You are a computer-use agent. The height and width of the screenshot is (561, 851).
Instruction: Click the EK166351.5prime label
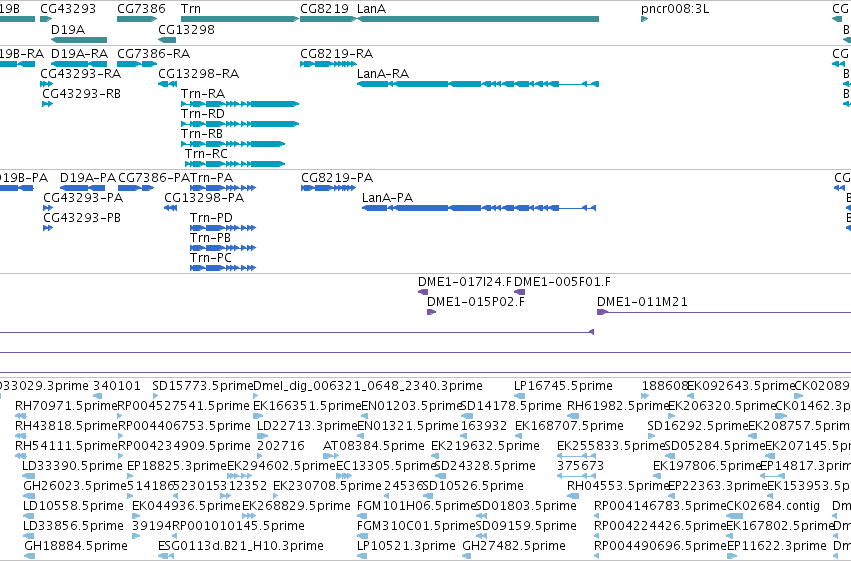point(305,406)
